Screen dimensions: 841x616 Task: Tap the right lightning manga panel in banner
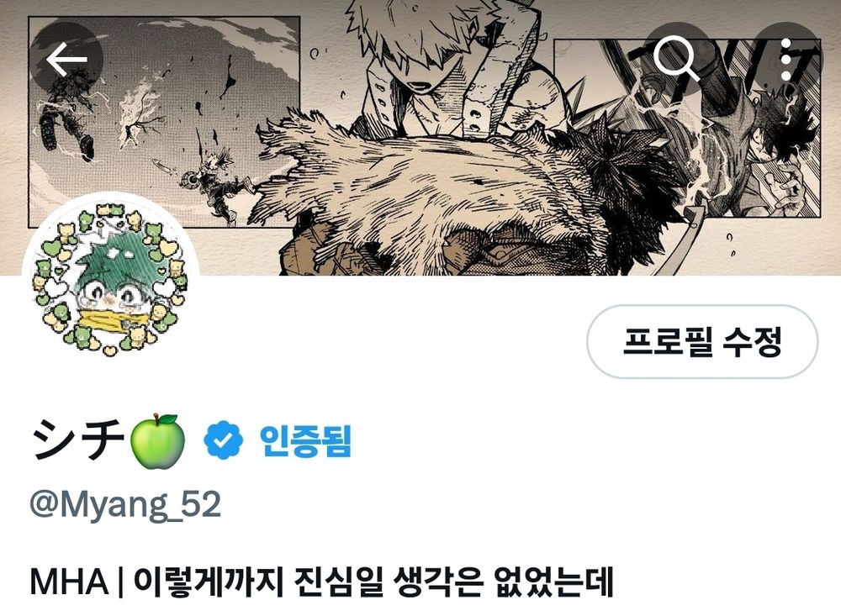[687, 128]
